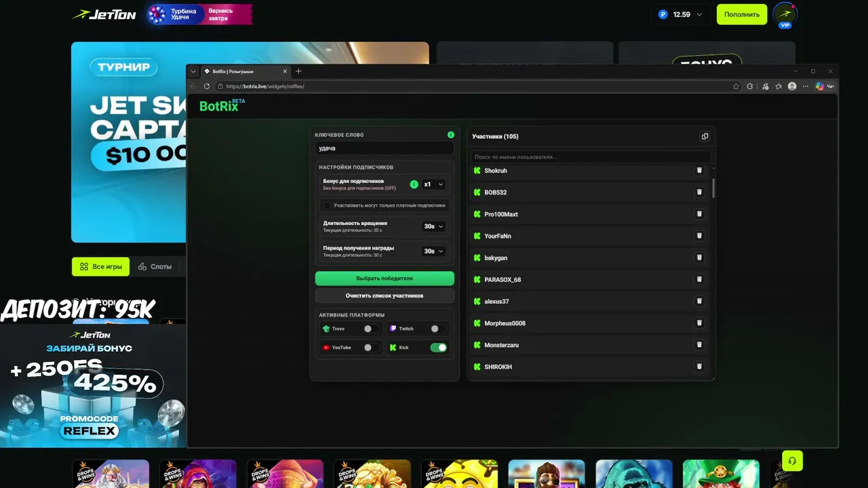Select participant name Monsterzaru
Viewport: 868px width, 488px height.
pyautogui.click(x=502, y=345)
